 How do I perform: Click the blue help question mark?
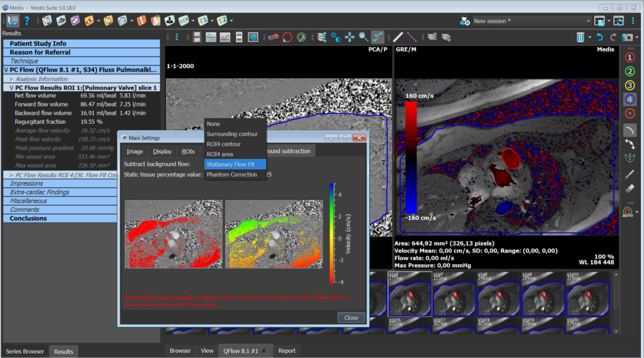click(x=27, y=21)
